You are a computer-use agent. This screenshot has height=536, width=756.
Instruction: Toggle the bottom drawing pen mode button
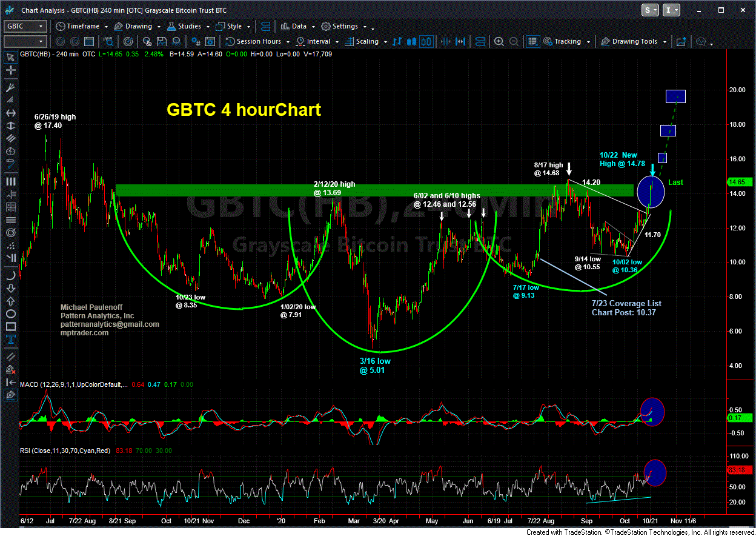click(x=10, y=395)
